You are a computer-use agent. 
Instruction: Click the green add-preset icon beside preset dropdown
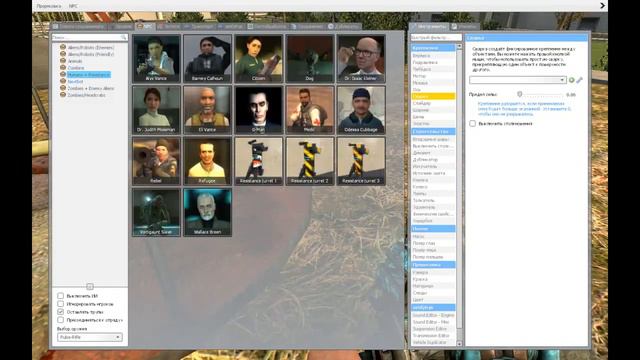[572, 80]
